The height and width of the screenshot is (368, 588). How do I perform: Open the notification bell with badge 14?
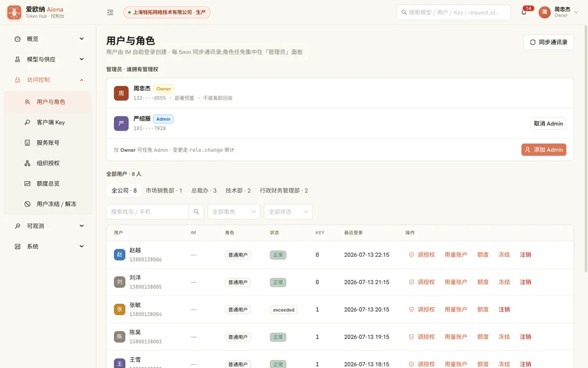[x=524, y=12]
